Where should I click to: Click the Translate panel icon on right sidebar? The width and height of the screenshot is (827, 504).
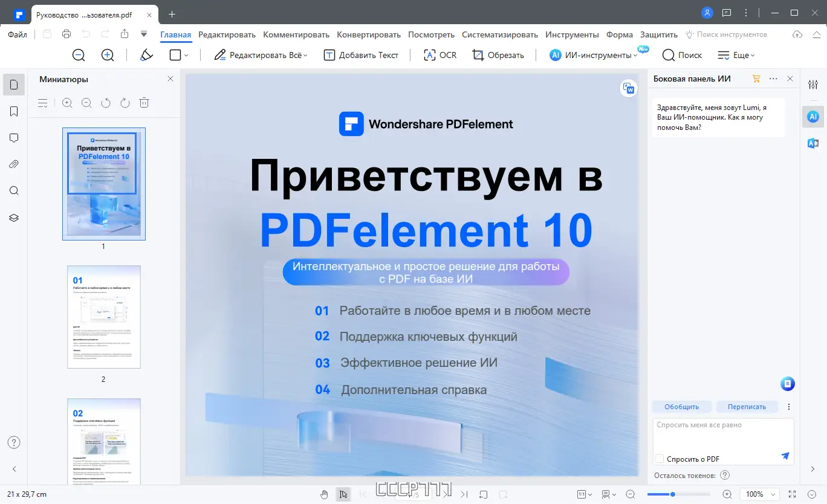tap(812, 143)
